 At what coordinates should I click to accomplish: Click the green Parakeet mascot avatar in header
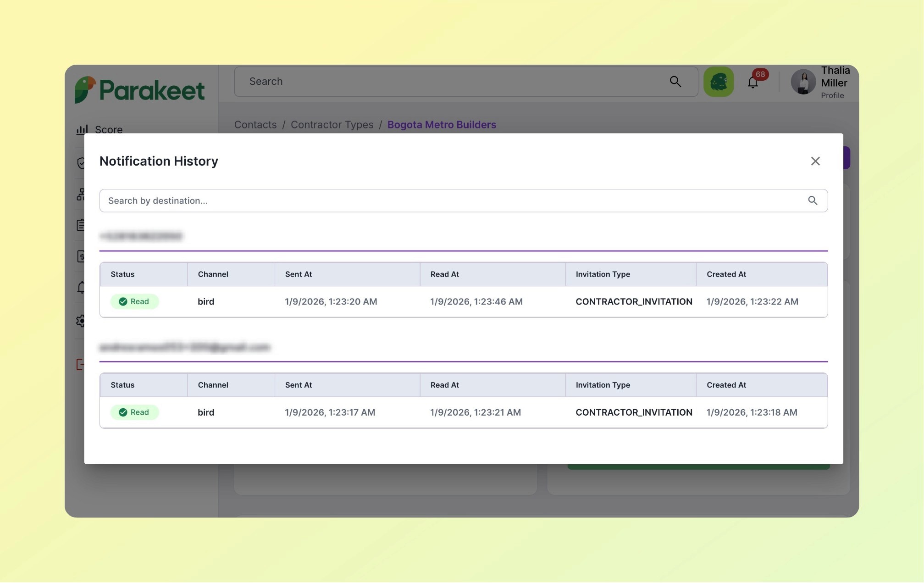click(719, 81)
